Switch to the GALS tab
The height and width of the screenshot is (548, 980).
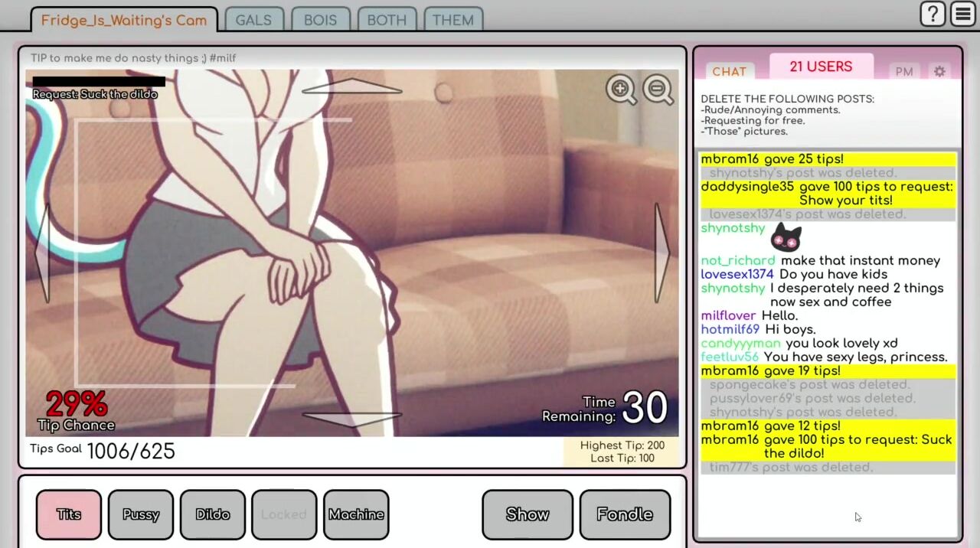(253, 20)
